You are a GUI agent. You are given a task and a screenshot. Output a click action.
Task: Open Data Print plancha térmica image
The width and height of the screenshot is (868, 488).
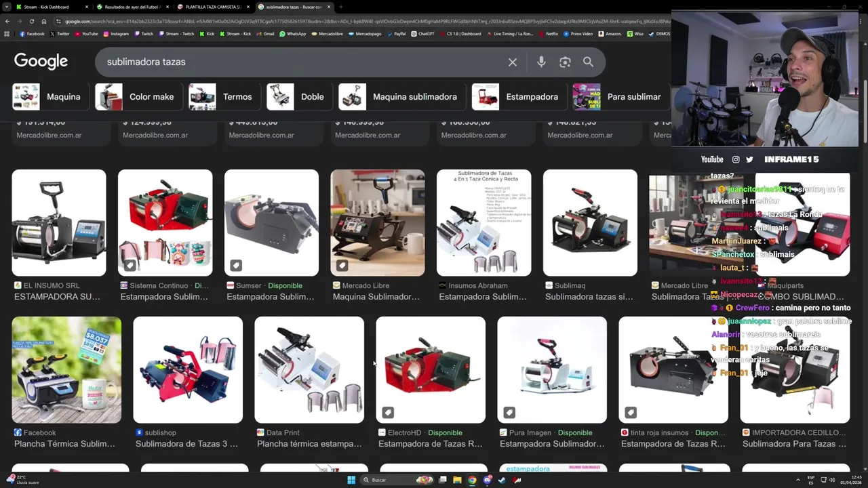click(x=309, y=370)
